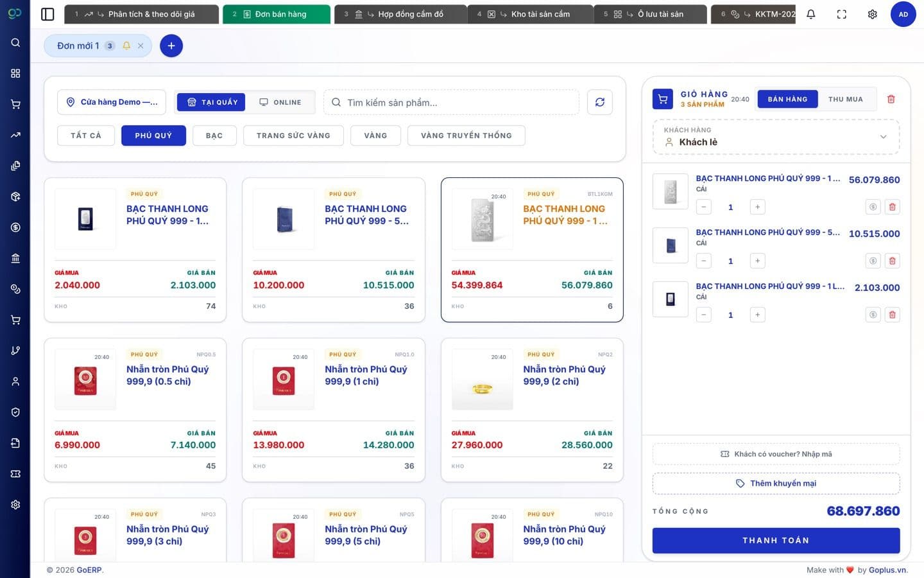924x578 pixels.
Task: Expand the Khách lẻ customer dropdown
Action: (x=776, y=137)
